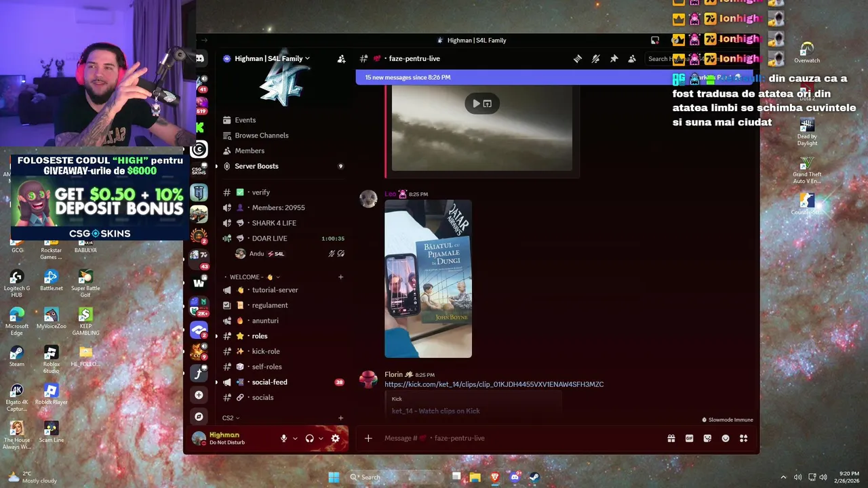The height and width of the screenshot is (488, 868).
Task: Open the Threads icon in channel header
Action: 578,59
